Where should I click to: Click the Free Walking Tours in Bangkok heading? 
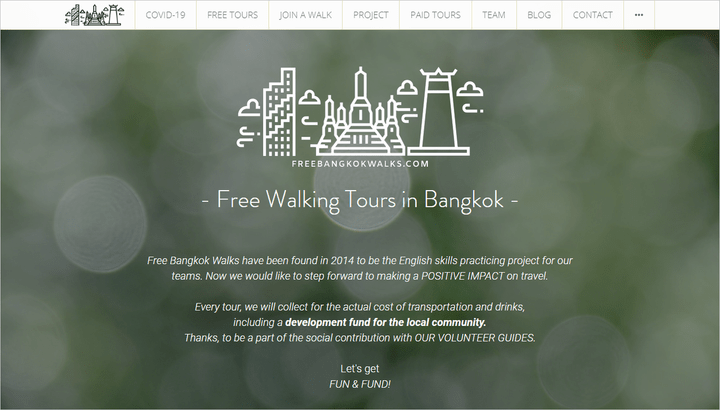pyautogui.click(x=360, y=200)
